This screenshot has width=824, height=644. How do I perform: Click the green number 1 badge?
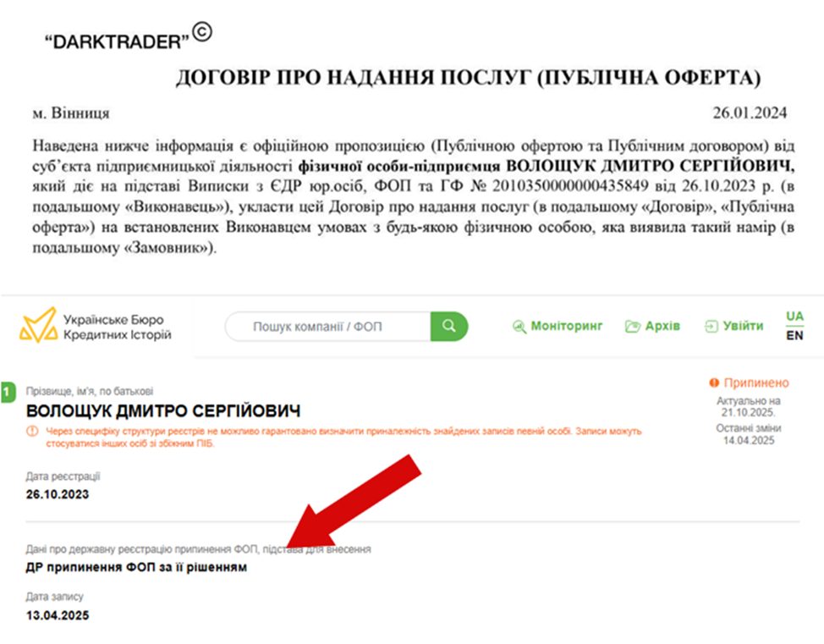click(x=8, y=392)
